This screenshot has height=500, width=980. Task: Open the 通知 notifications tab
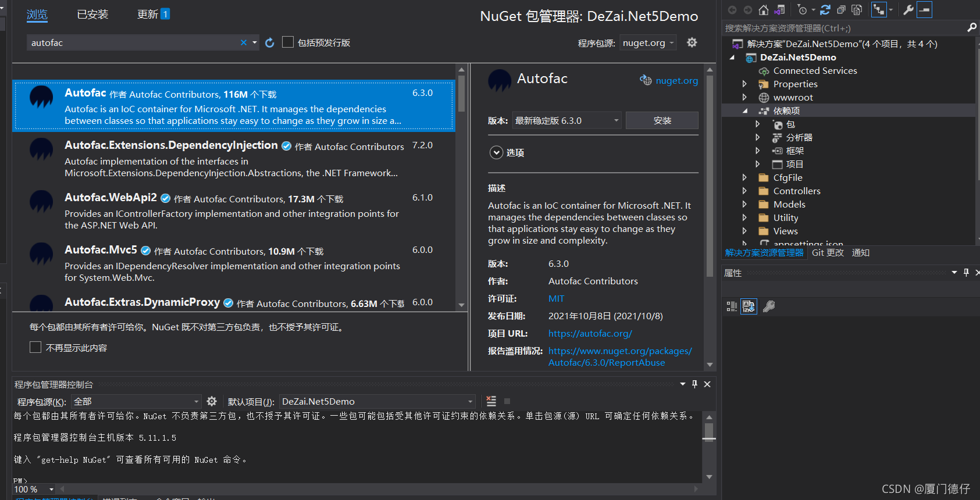[861, 252]
